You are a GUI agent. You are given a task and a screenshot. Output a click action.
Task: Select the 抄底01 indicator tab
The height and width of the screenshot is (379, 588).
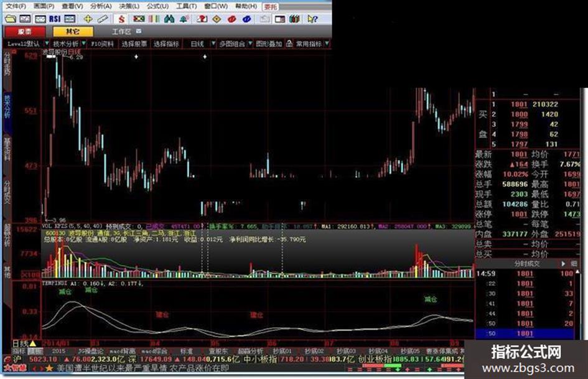coord(282,351)
